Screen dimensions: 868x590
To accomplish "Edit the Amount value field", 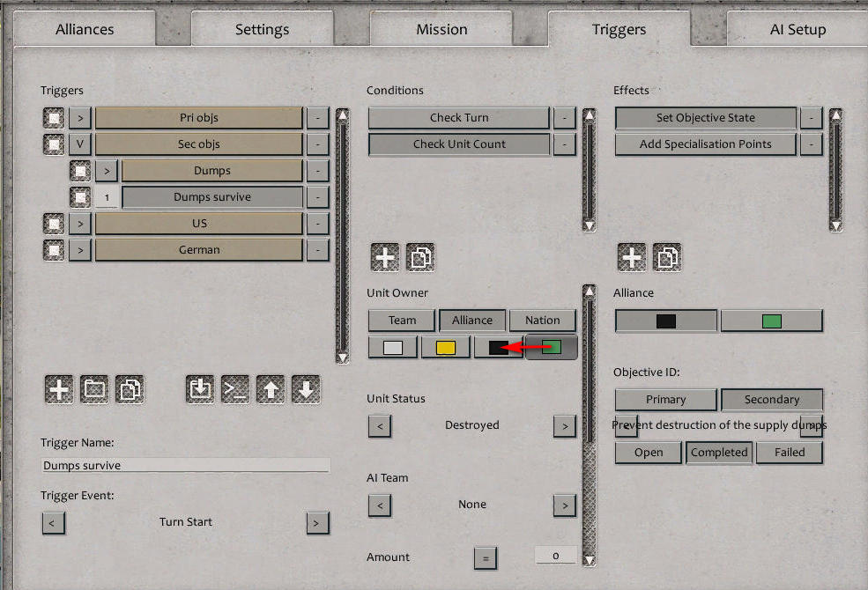I will pos(556,556).
